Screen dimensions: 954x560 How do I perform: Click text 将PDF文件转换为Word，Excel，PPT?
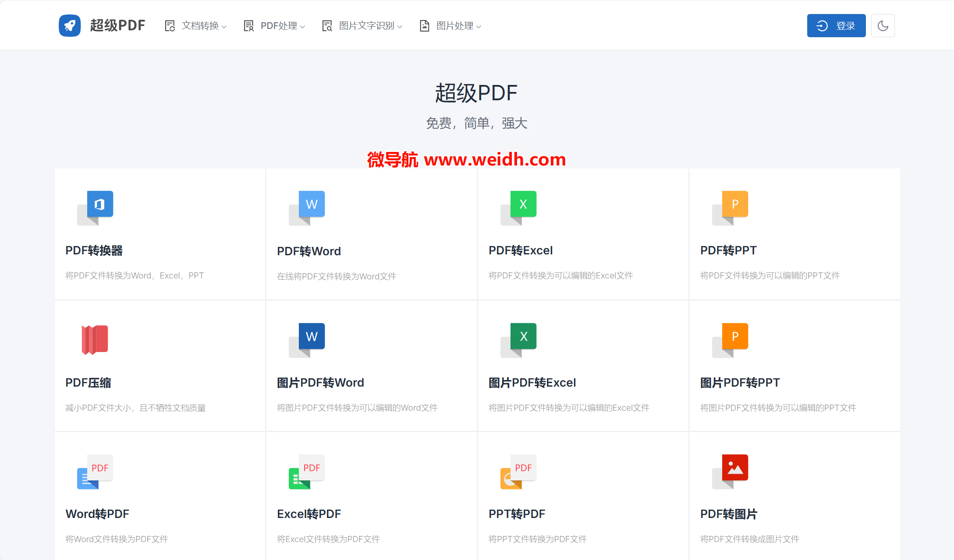tap(135, 275)
